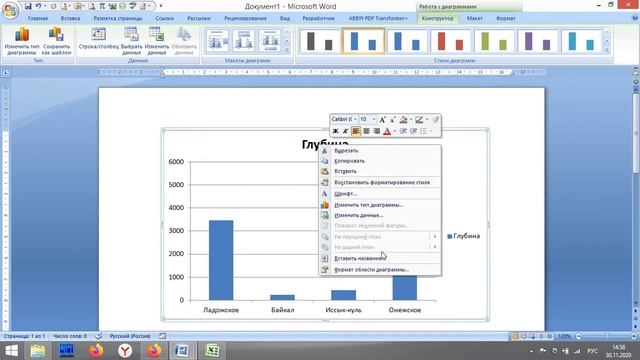This screenshot has width=640, height=360.
Task: Open 'Главная' ribbon tab
Action: [x=38, y=18]
